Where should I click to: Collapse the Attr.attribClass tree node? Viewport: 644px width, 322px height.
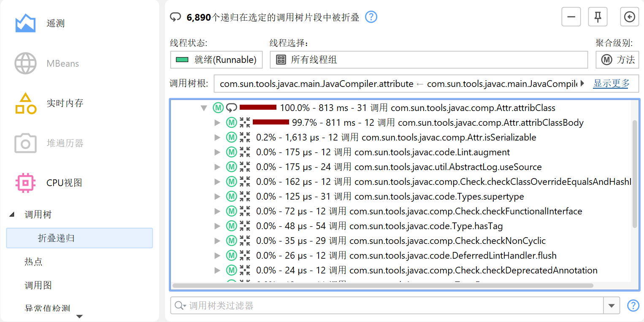(x=204, y=108)
